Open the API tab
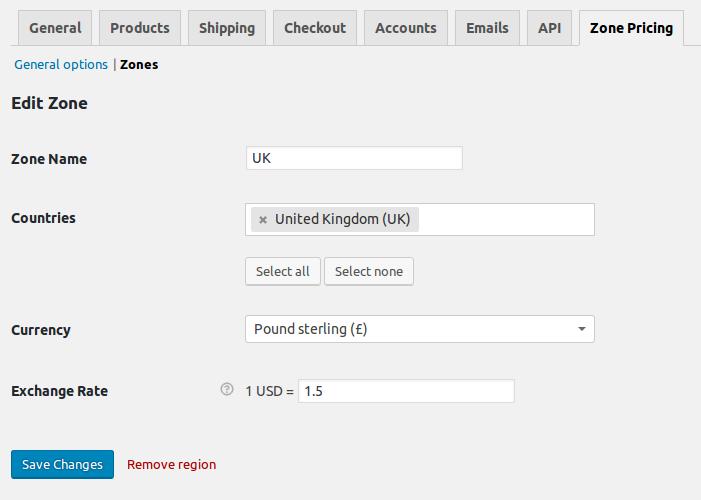The height and width of the screenshot is (500, 701). (549, 28)
